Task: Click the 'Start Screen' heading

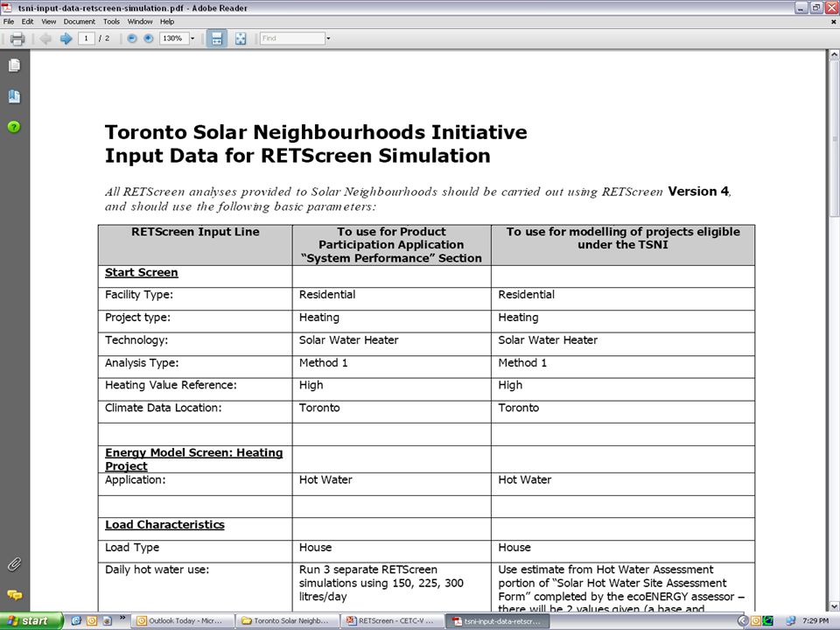Action: click(x=141, y=273)
